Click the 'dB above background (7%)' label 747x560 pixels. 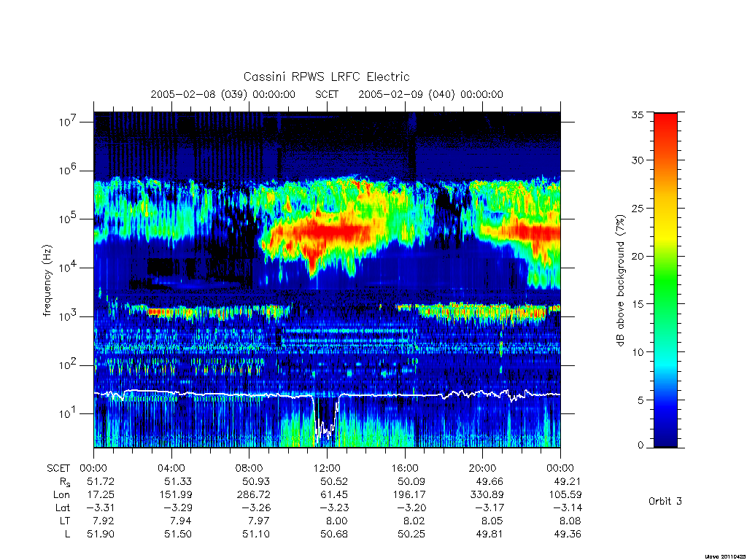[620, 281]
